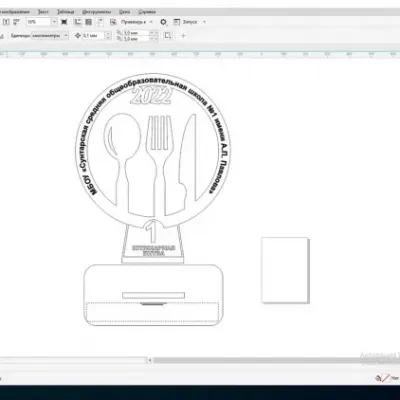Open the Текст menu
The width and height of the screenshot is (400, 400).
pos(43,12)
